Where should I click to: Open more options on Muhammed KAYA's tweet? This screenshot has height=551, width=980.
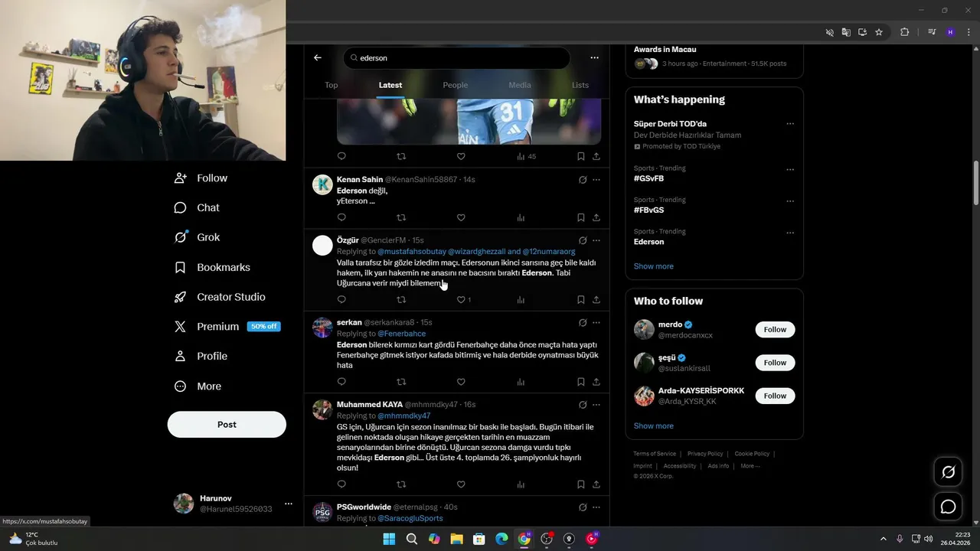(x=596, y=404)
